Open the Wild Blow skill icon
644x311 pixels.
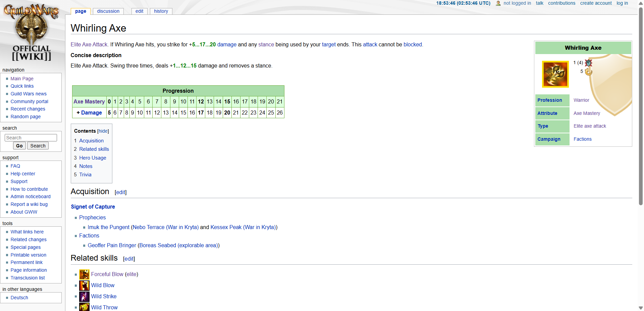84,285
